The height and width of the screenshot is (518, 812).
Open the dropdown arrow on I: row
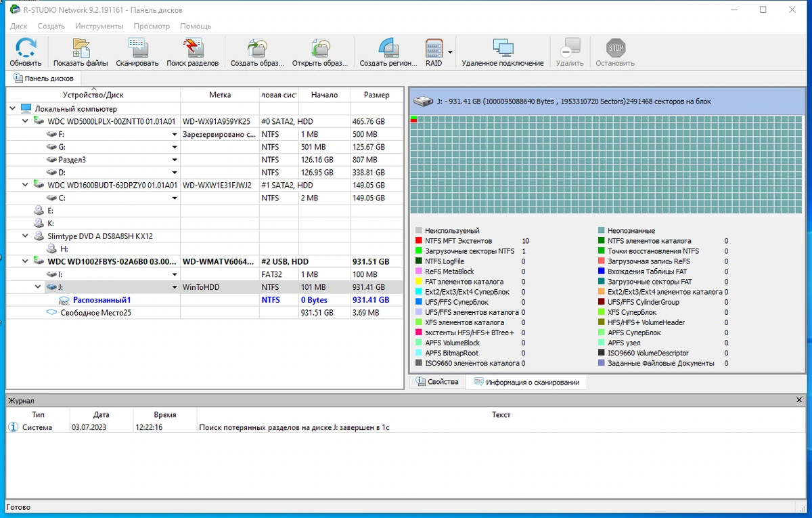tap(175, 274)
